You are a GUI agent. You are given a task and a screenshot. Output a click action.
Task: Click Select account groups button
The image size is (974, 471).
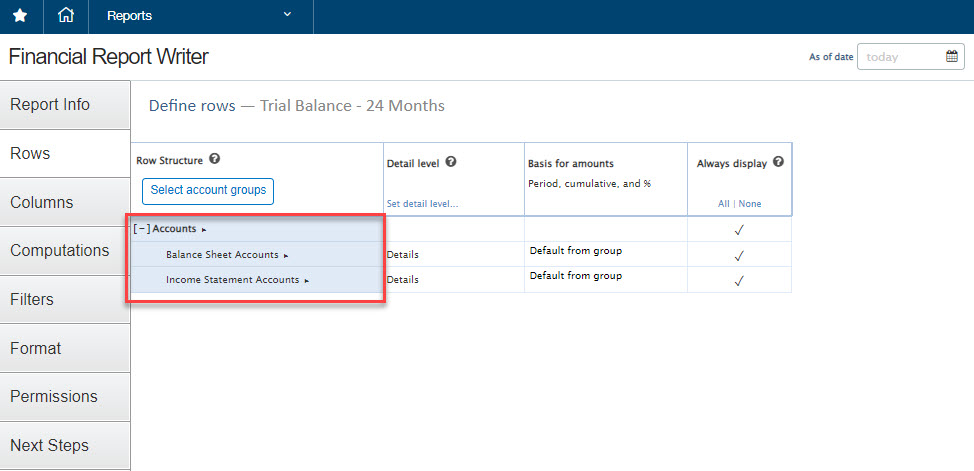pos(208,190)
